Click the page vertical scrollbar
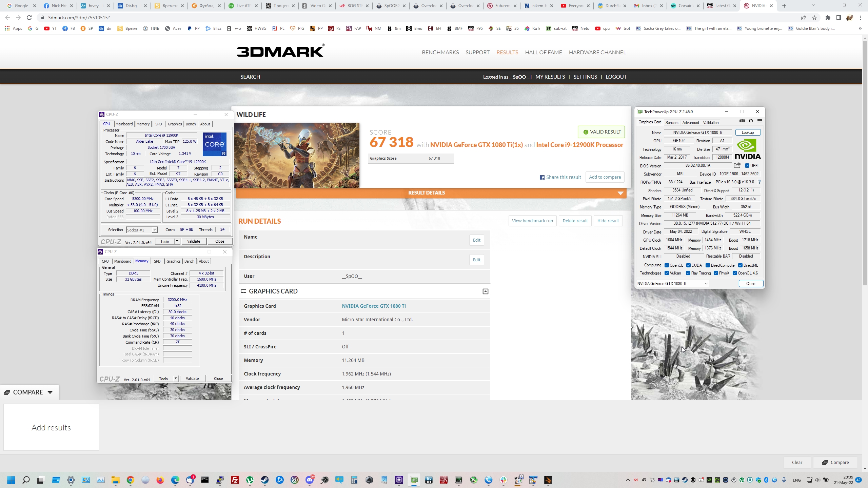Image resolution: width=868 pixels, height=488 pixels. click(865, 163)
